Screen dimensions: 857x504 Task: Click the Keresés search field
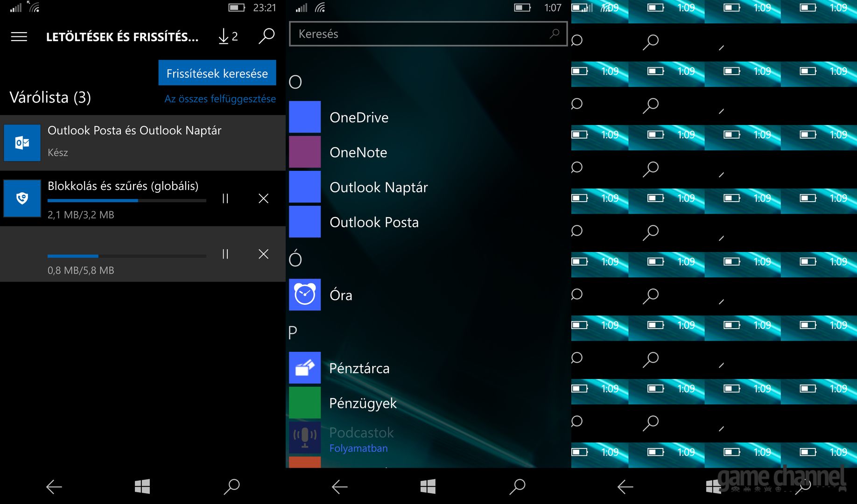[428, 34]
